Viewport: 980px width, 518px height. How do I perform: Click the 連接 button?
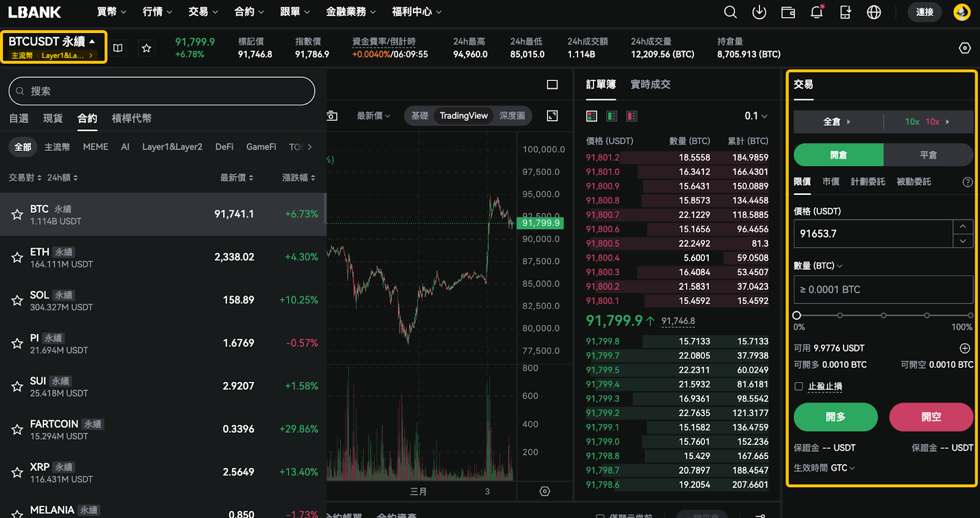[x=925, y=12]
